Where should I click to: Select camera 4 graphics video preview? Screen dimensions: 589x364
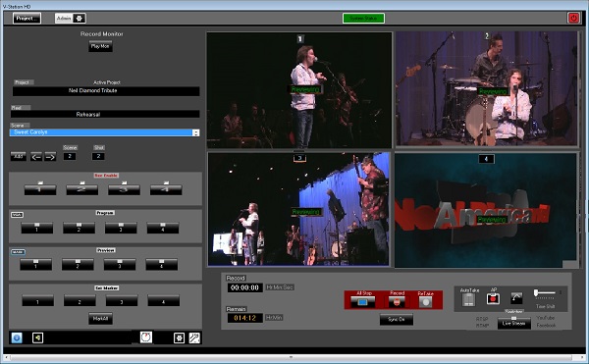[x=486, y=210]
